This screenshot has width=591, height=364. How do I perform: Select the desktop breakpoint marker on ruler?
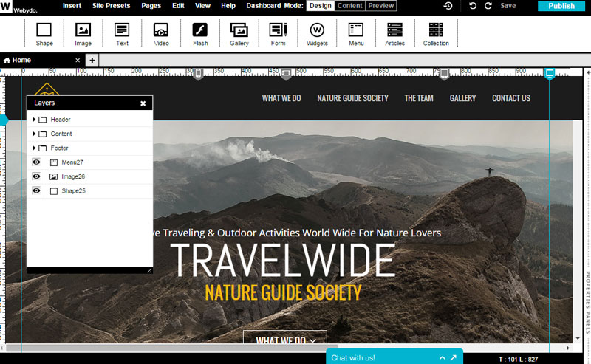pos(550,74)
